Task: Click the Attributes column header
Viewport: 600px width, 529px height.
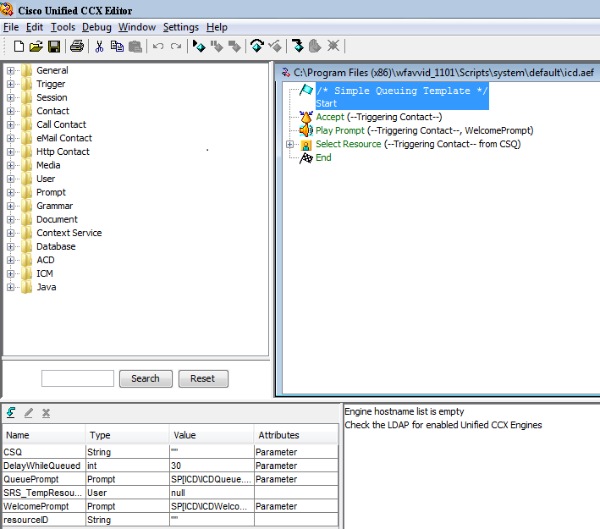Action: coord(296,435)
